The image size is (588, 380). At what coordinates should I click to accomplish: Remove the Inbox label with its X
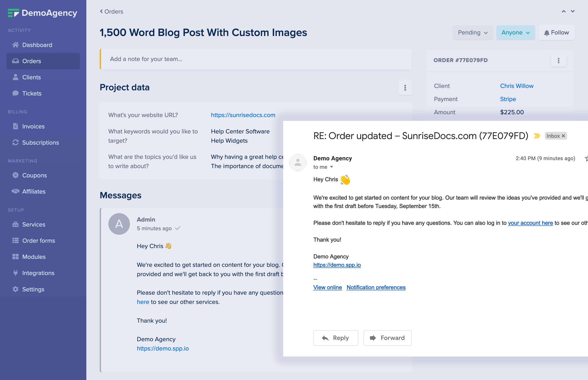pos(563,136)
